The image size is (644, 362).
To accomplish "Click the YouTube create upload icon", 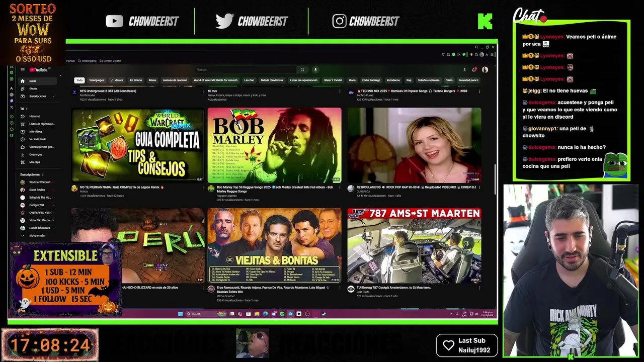I will click(x=464, y=69).
